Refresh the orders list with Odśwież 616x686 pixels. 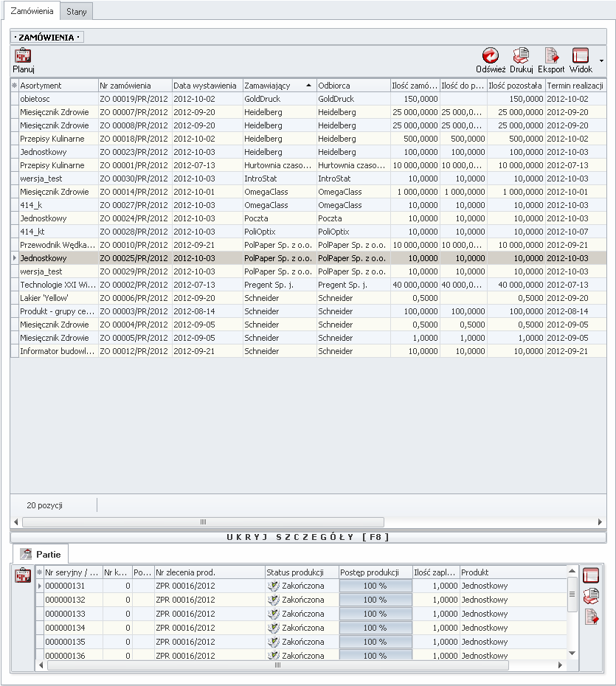tap(490, 56)
